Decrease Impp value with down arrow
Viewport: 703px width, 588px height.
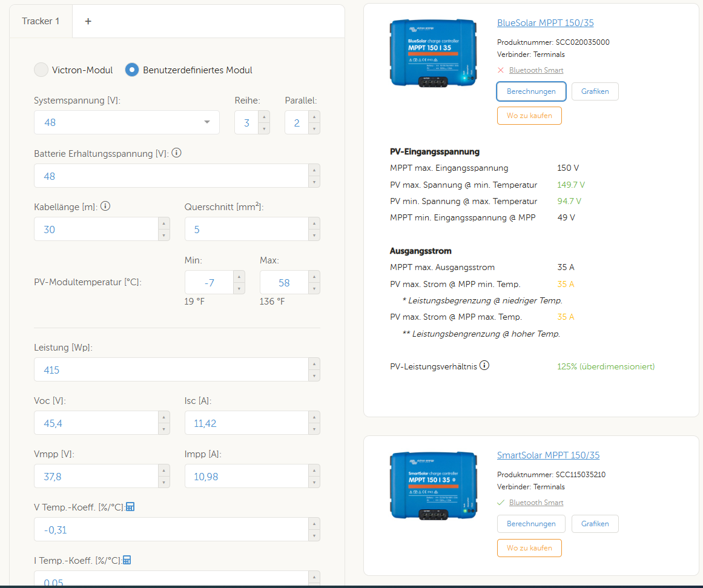pyautogui.click(x=314, y=483)
